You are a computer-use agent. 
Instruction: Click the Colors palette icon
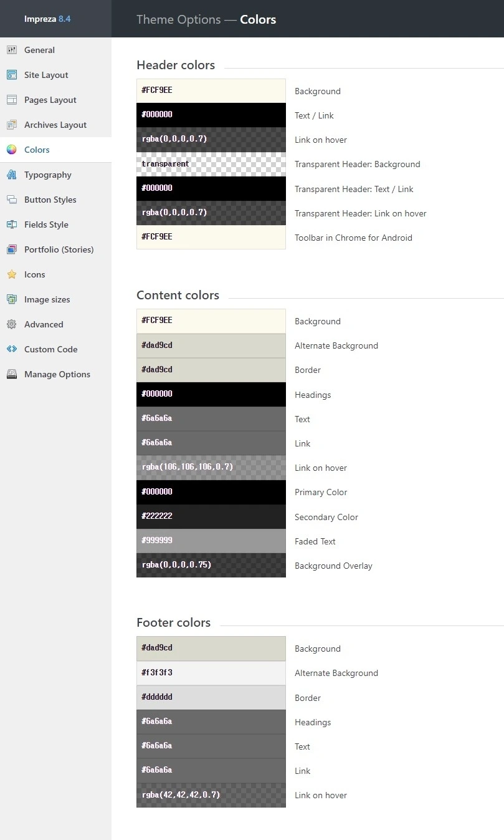click(12, 150)
